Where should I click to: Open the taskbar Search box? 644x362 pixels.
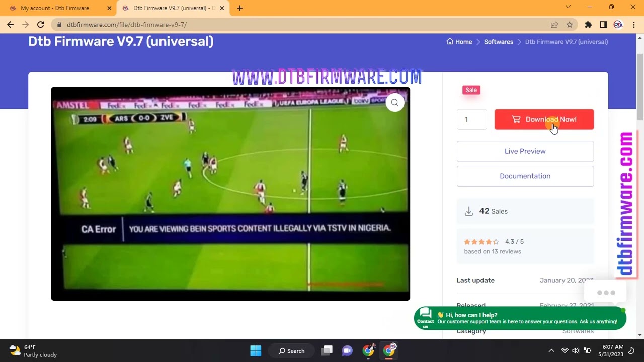(x=292, y=351)
